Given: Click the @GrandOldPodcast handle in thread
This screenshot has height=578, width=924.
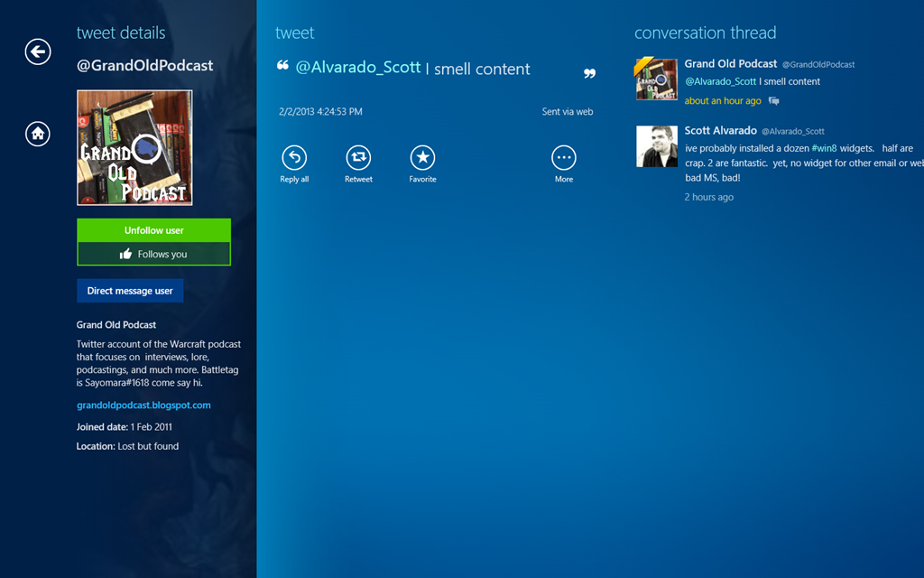Looking at the screenshot, I should (818, 65).
